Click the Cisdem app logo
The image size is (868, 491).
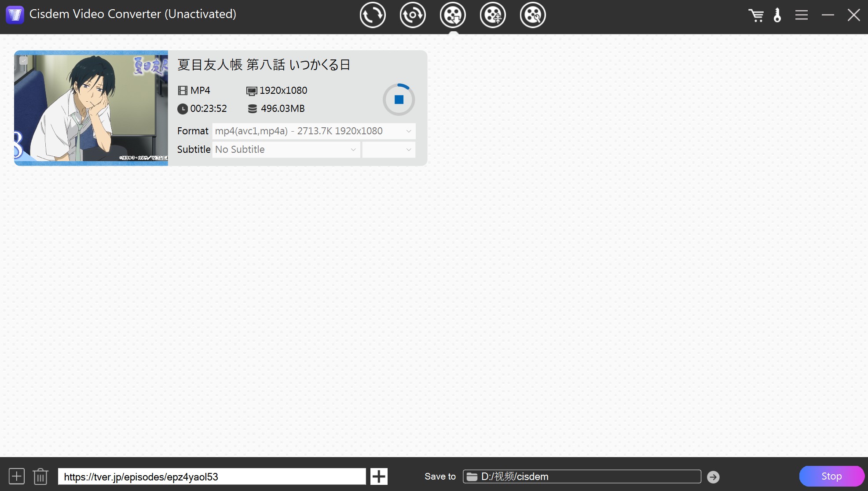click(15, 15)
